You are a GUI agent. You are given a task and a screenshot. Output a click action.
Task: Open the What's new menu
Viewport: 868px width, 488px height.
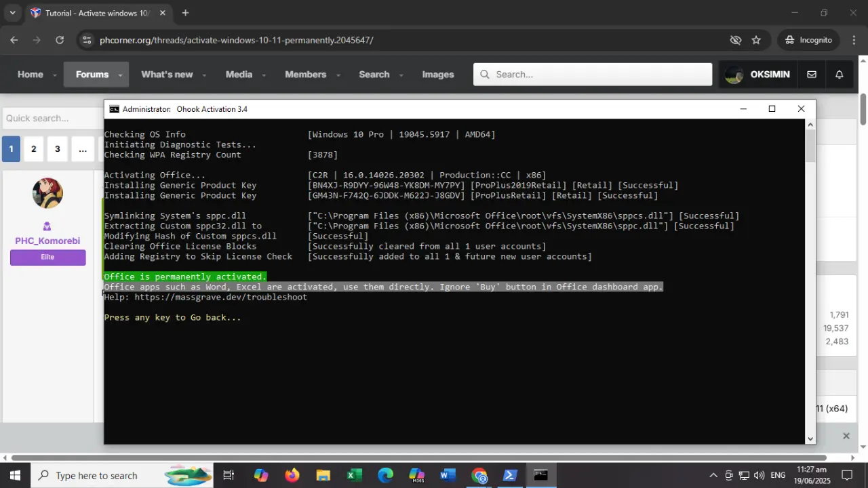tap(167, 75)
